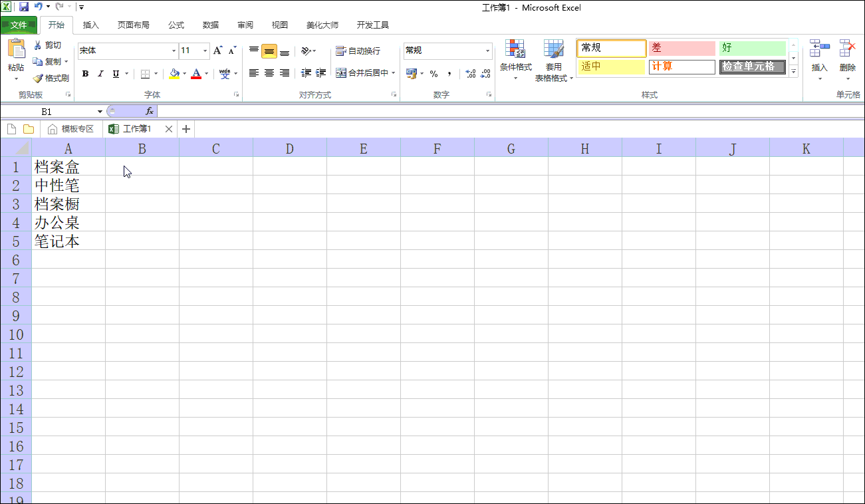This screenshot has height=504, width=865.
Task: Toggle top vertical alignment
Action: 254,51
